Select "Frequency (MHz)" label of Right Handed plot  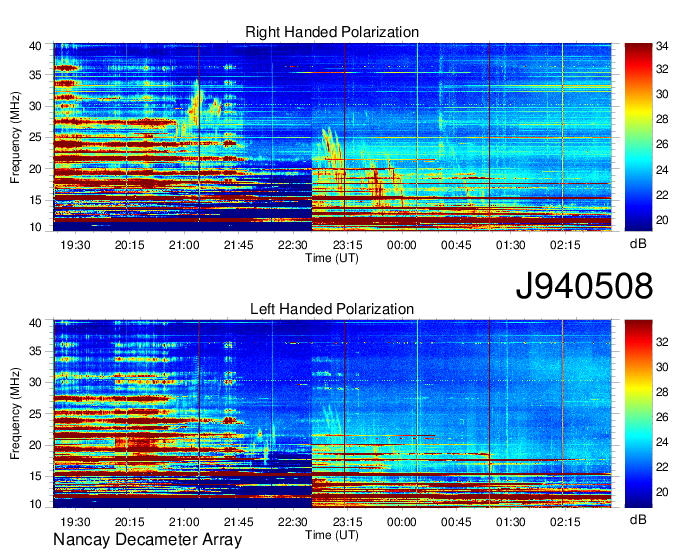[15, 137]
